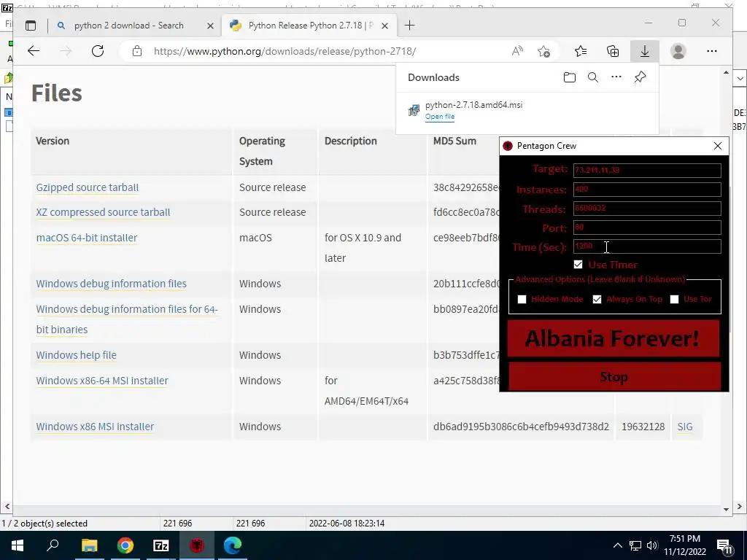
Task: Open downloads folder icon in Downloads panel
Action: (569, 77)
